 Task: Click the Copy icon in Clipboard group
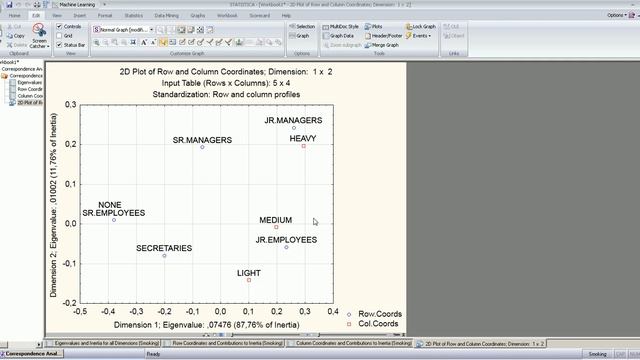tap(10, 36)
